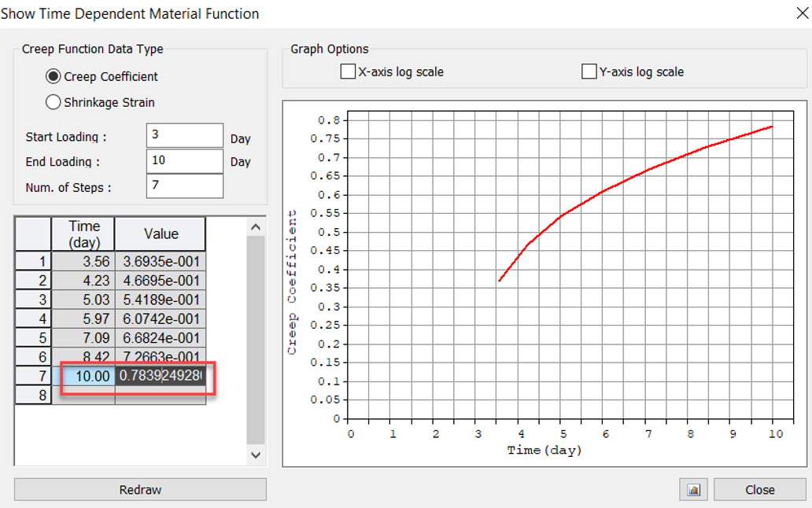Click the Value column header

point(161,234)
